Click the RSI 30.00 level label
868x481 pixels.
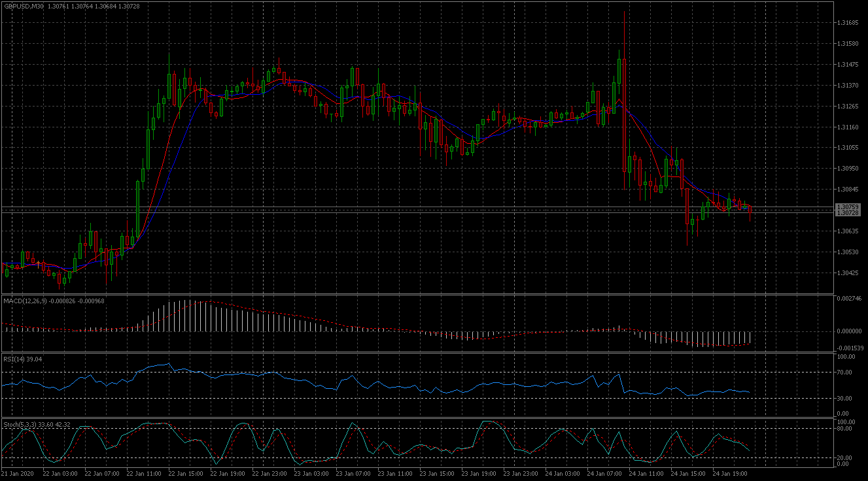point(844,398)
